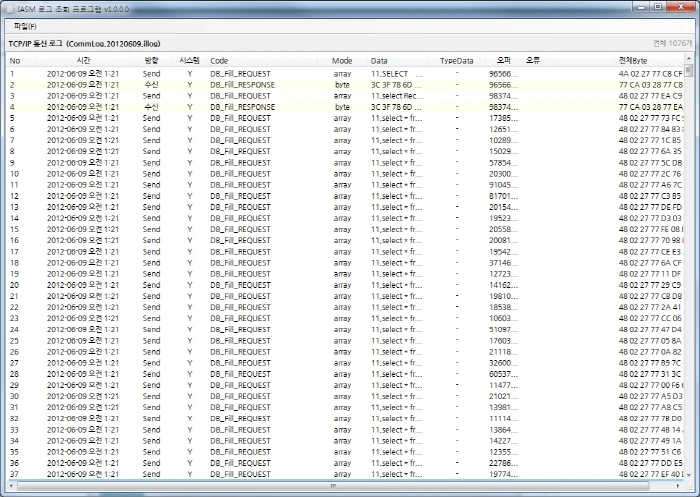Click '4A 02 27 77 C8 CF' bytes in row 1
This screenshot has height=497, width=700.
[x=650, y=74]
